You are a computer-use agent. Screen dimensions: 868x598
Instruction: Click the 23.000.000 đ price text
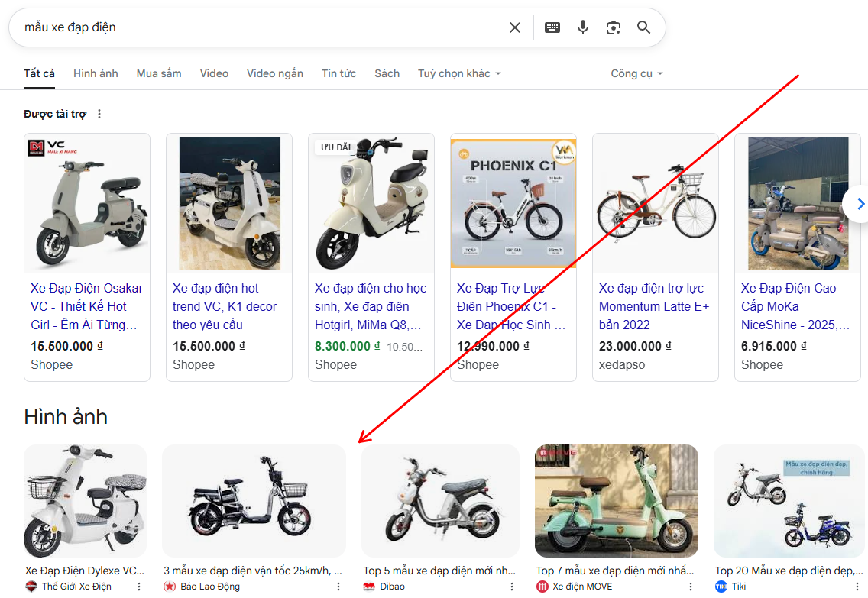(x=635, y=346)
